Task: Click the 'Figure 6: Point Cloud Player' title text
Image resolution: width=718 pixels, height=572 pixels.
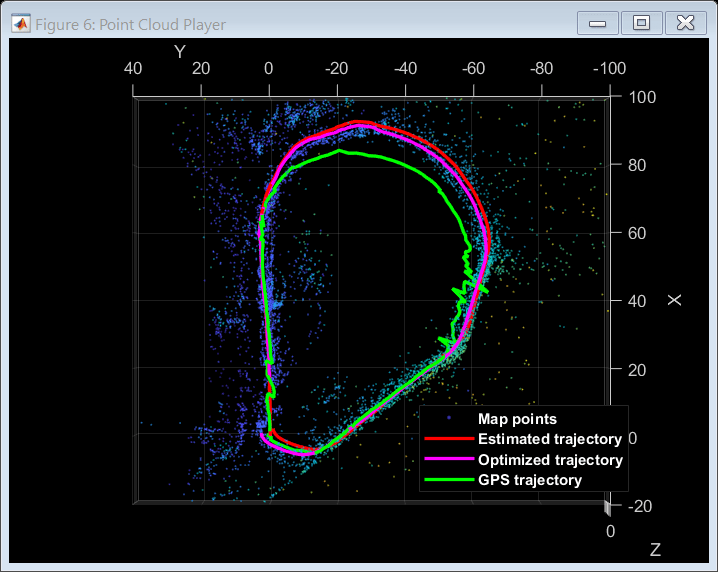Action: (x=130, y=25)
